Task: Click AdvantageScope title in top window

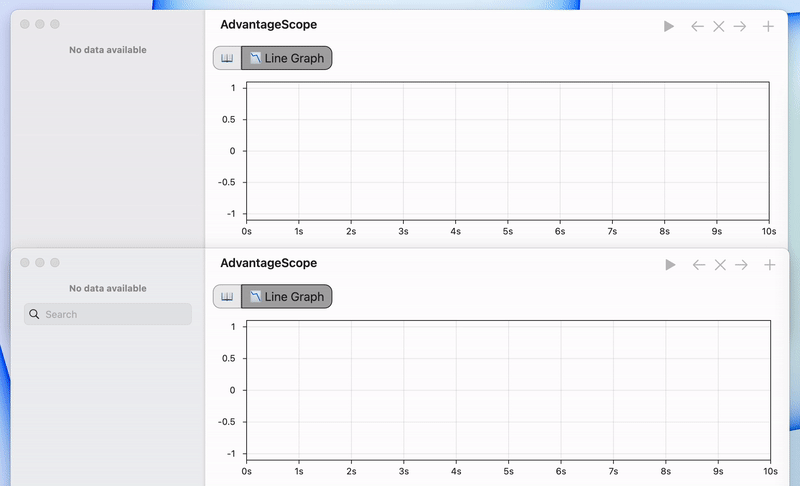Action: coord(268,24)
